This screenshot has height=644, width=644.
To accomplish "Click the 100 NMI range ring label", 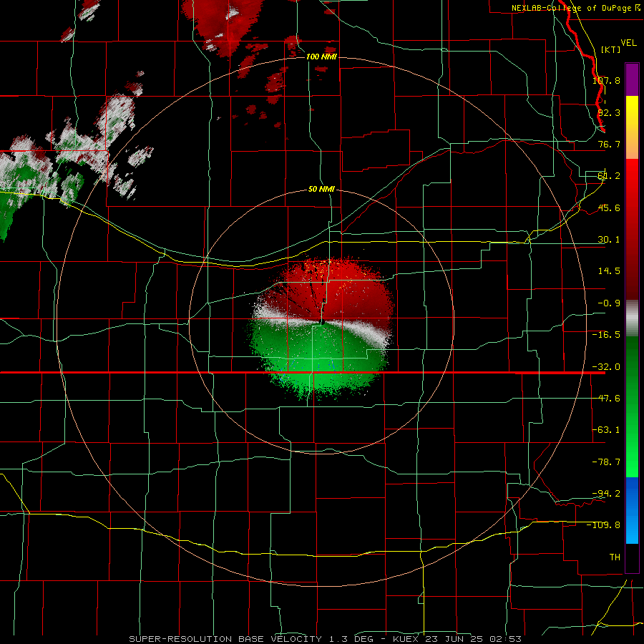I will (321, 57).
